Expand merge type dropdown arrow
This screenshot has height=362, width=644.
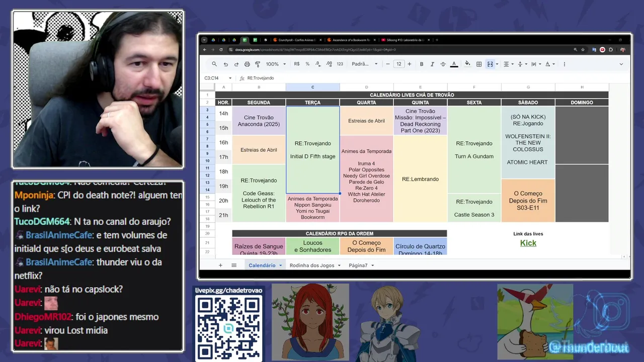tap(497, 64)
